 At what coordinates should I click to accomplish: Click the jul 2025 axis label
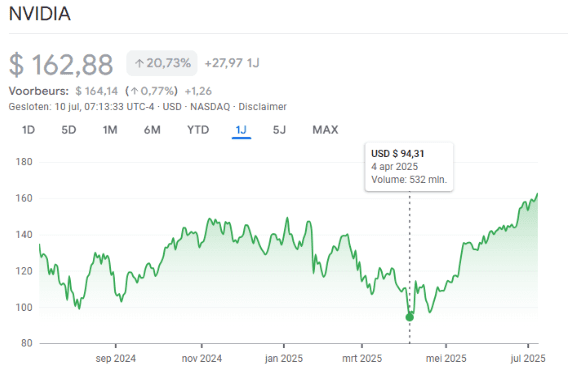pyautogui.click(x=528, y=359)
